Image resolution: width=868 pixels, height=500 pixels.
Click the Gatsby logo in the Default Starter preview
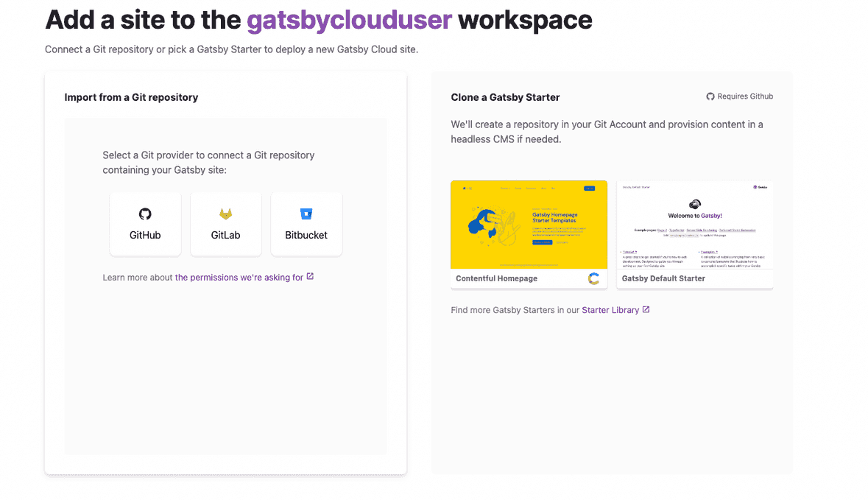[694, 204]
